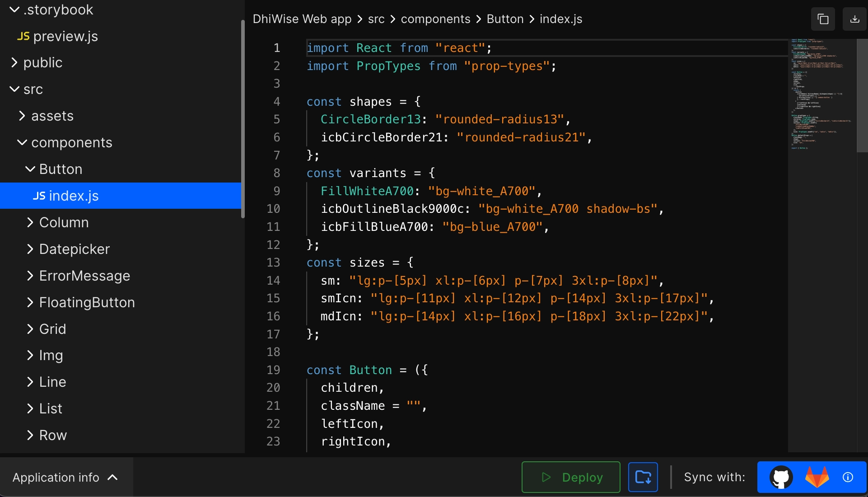Click the split editor icon top right
The width and height of the screenshot is (868, 497).
pos(823,18)
